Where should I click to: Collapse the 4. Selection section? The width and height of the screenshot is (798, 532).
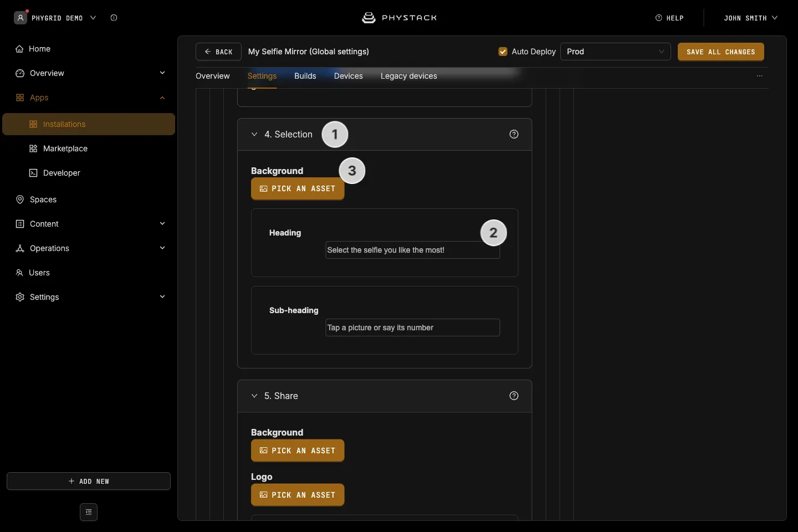tap(254, 134)
